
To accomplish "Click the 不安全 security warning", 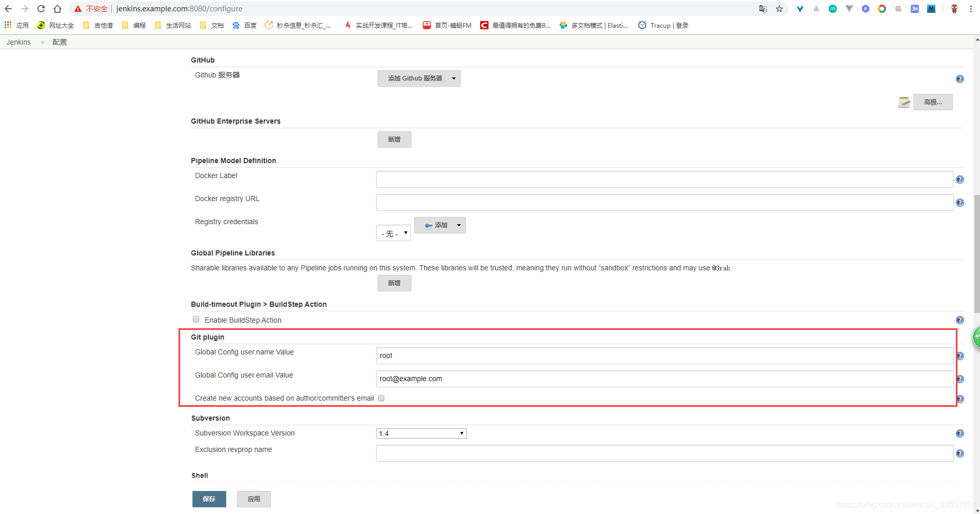I will 91,9.
